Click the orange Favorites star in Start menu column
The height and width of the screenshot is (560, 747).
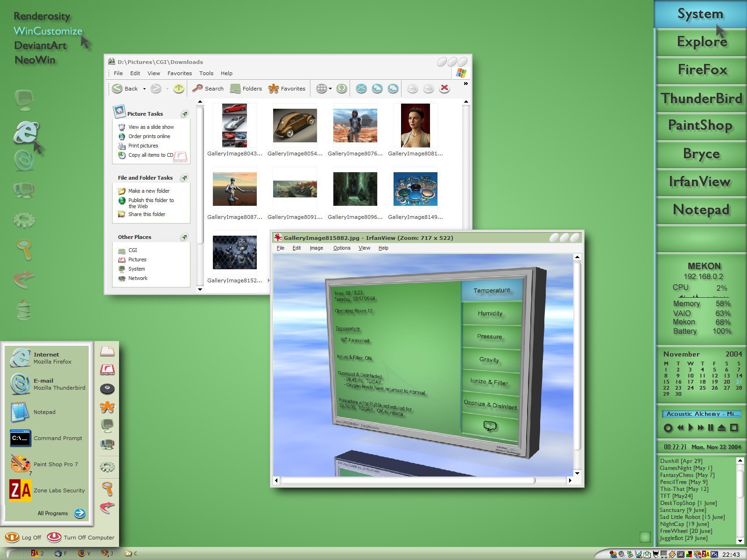point(107,407)
